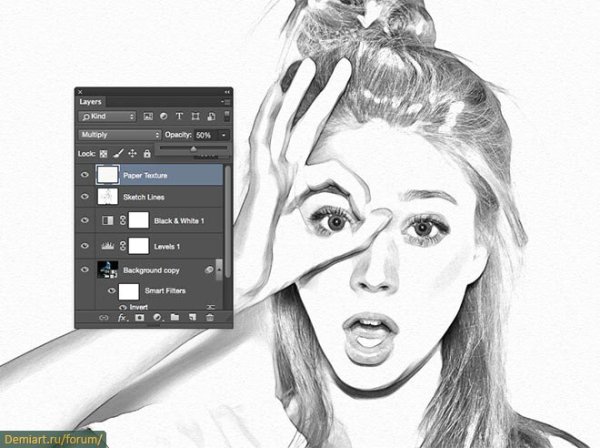This screenshot has width=600, height=448.
Task: Open the Kind filter dropdown
Action: [107, 116]
